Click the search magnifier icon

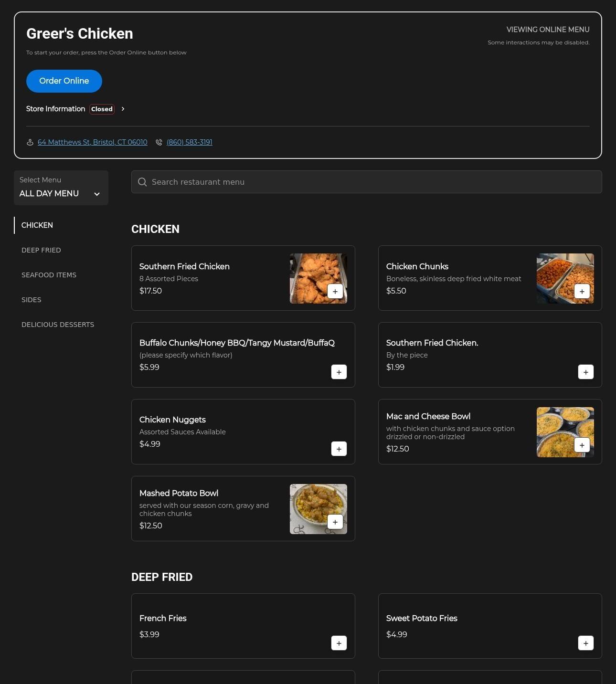click(x=142, y=182)
